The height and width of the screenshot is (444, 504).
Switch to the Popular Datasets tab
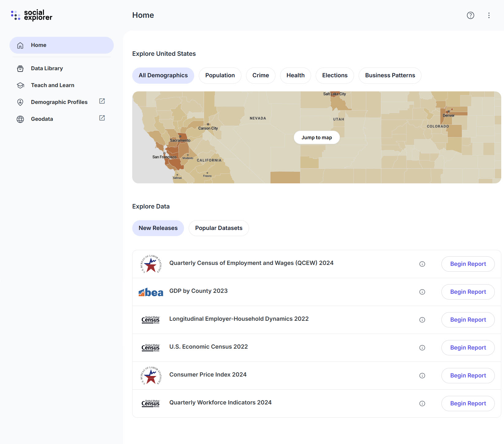click(x=218, y=228)
